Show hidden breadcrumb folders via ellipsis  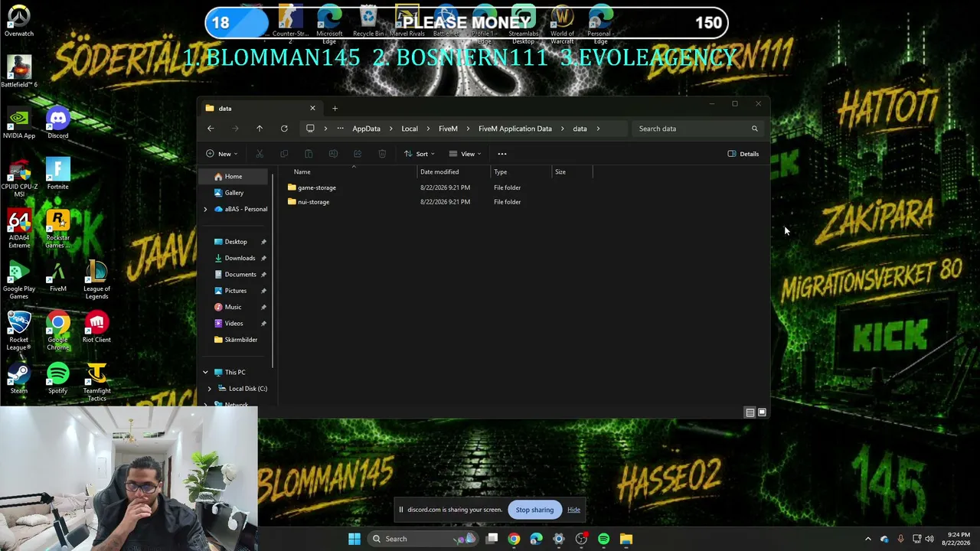point(340,129)
